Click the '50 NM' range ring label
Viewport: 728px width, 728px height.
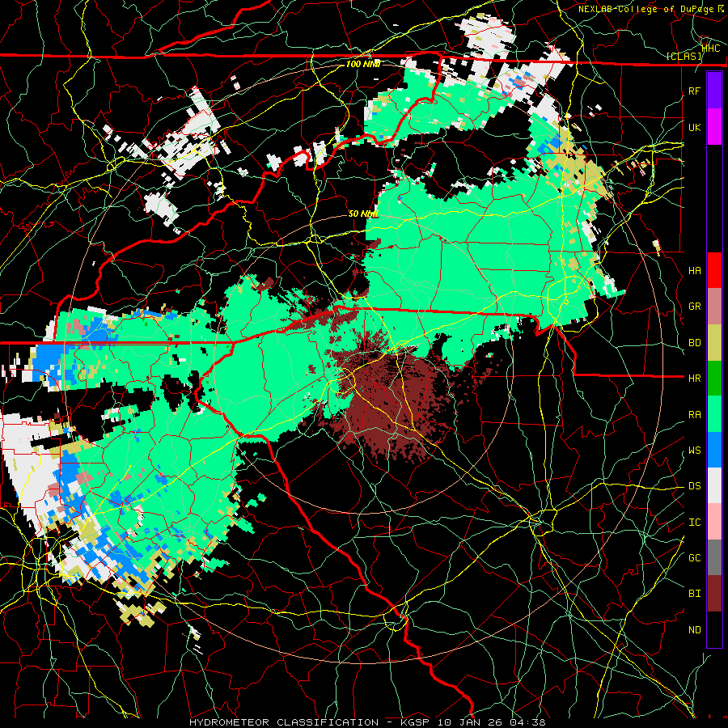click(363, 214)
